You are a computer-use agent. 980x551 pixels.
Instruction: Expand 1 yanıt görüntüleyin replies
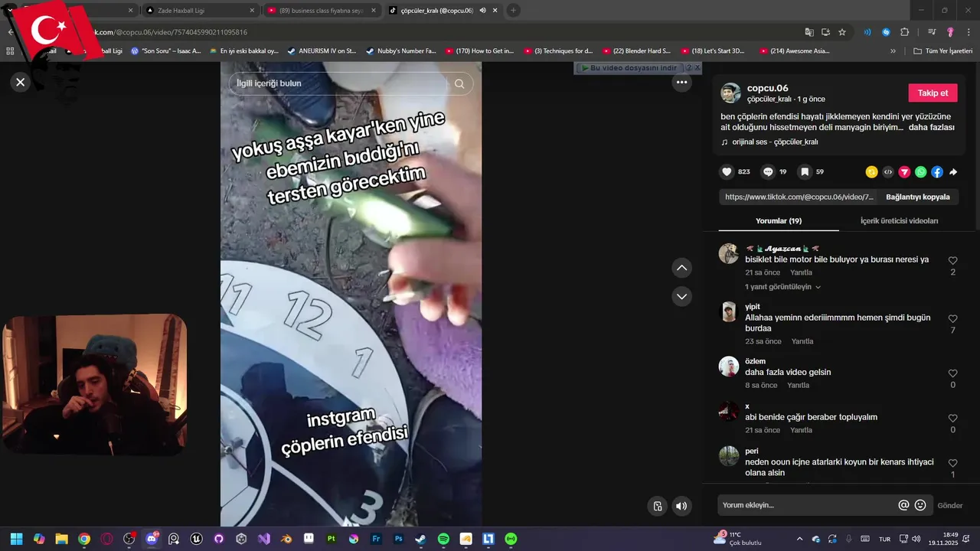pos(782,287)
